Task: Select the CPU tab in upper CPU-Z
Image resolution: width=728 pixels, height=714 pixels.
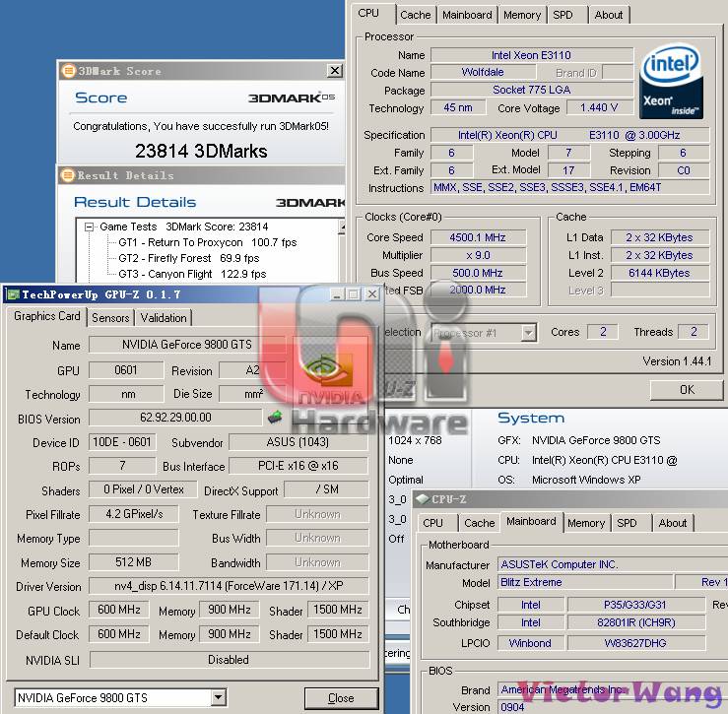Action: [x=369, y=13]
